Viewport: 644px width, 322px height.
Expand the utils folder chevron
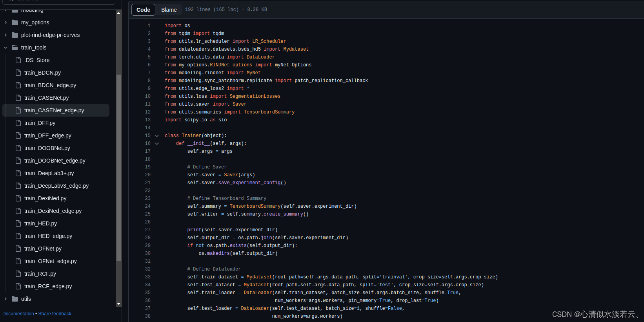5,299
